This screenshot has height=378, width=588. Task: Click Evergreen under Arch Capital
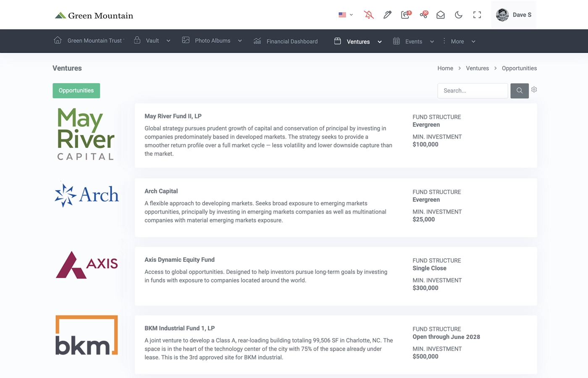[x=426, y=199]
